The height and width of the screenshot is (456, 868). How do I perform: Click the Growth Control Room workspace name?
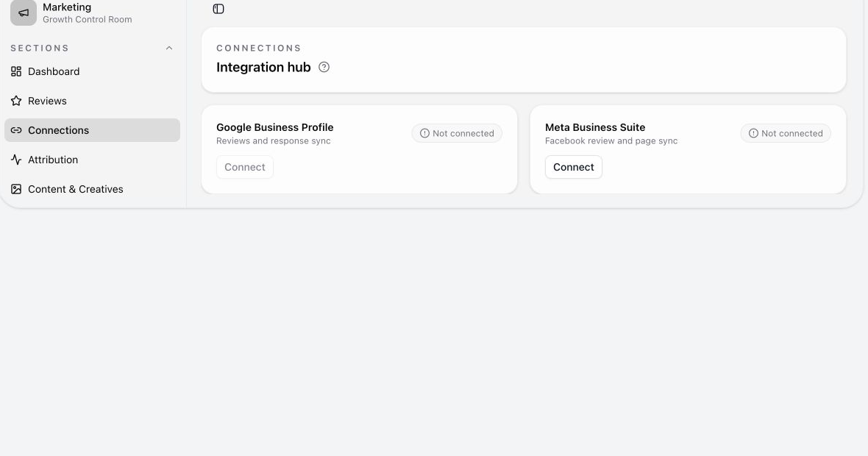point(88,19)
